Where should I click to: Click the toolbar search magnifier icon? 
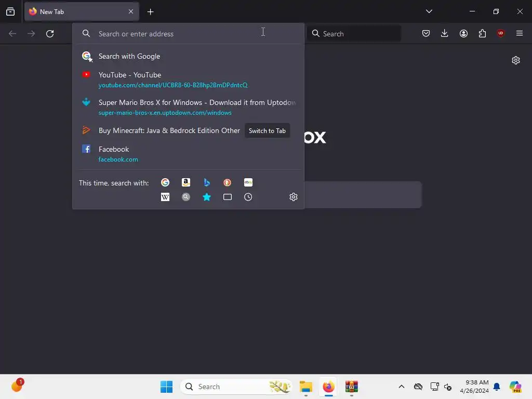[x=315, y=33]
